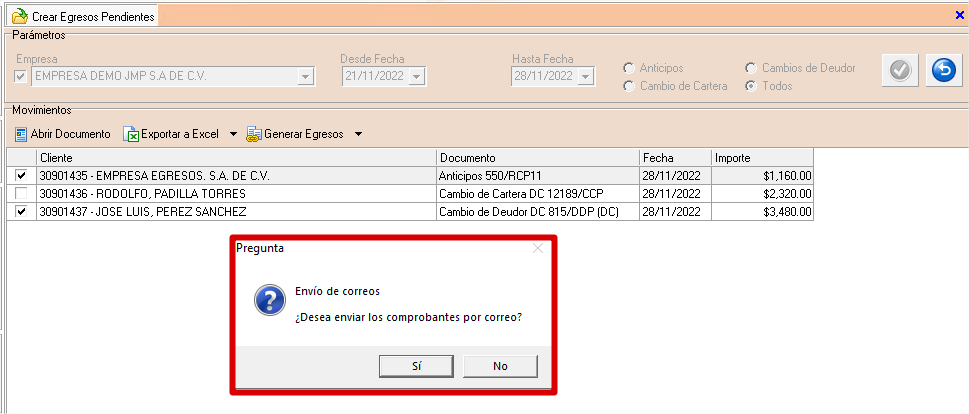
Task: Open the selected document via Abrir Documento
Action: click(62, 134)
